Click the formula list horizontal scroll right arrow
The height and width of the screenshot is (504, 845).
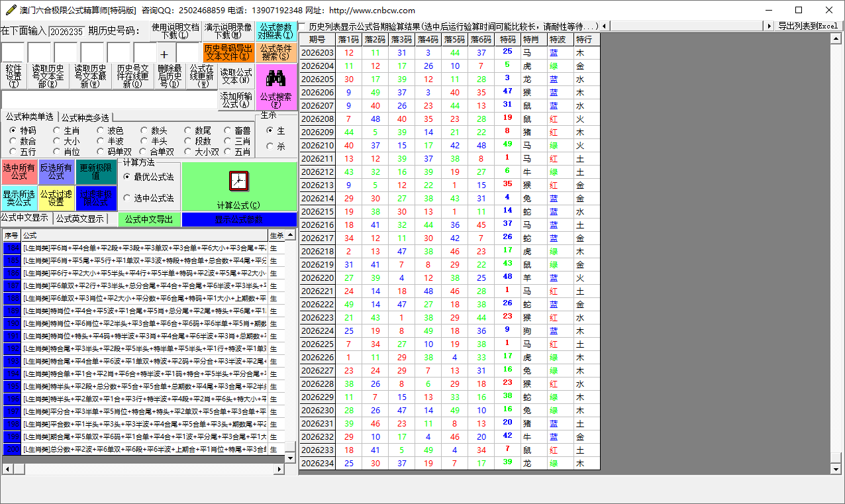tap(279, 469)
